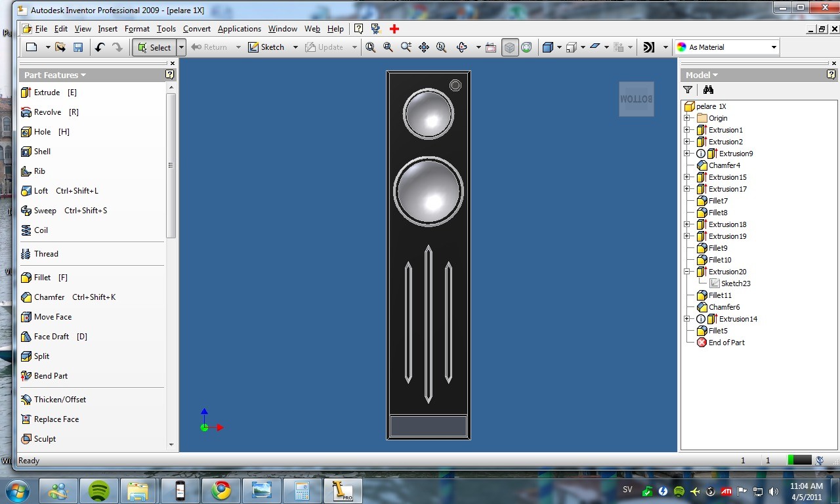The width and height of the screenshot is (840, 504).
Task: Click the red cross icon in menu bar
Action: pos(394,29)
